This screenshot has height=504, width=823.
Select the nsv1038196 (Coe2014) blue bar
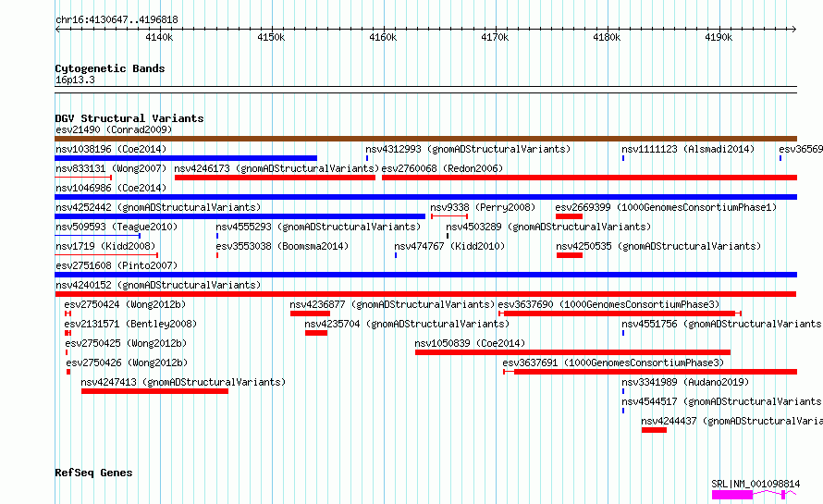pos(186,158)
